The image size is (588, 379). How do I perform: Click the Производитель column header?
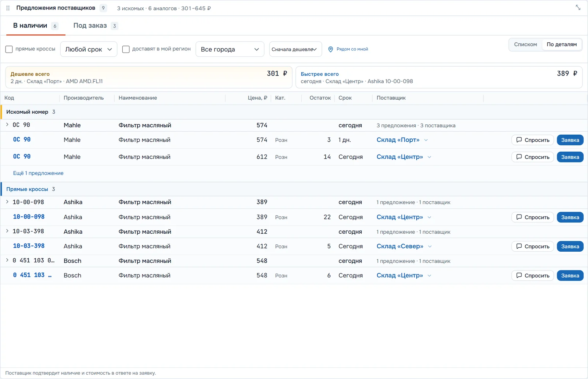83,98
